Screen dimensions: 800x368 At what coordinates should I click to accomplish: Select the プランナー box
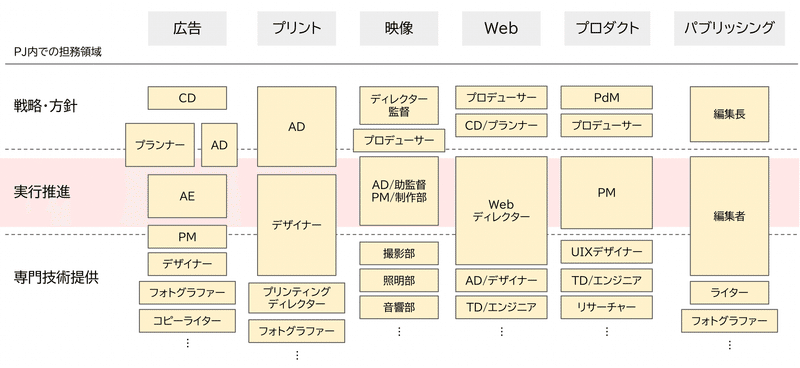160,145
